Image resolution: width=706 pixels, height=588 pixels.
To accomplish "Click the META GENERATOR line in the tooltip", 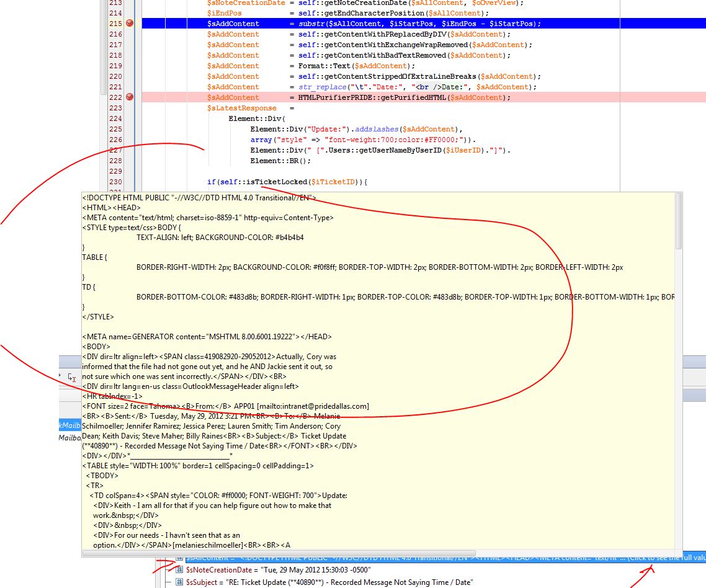I will (207, 337).
